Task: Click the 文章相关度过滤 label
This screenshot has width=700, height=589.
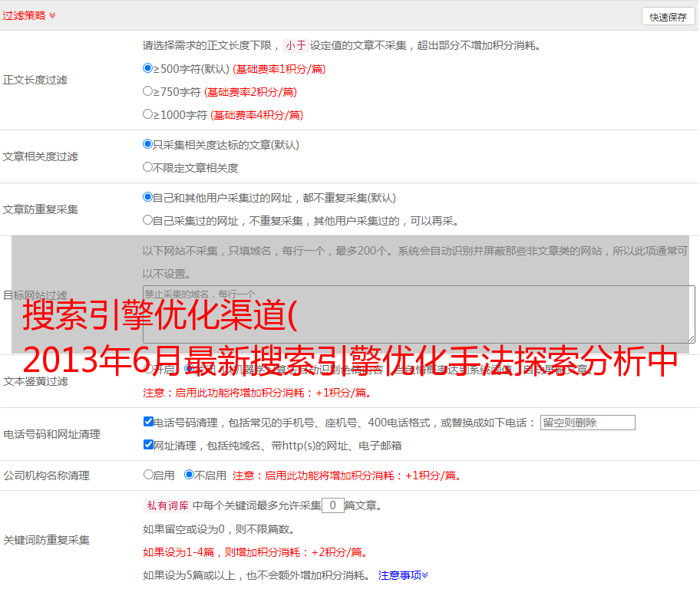Action: click(40, 156)
